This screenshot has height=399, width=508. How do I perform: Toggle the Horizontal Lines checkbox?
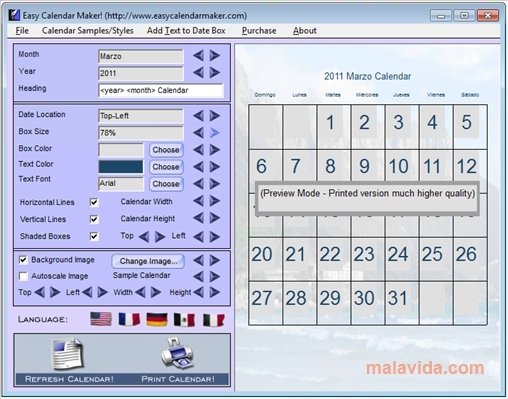tap(94, 202)
